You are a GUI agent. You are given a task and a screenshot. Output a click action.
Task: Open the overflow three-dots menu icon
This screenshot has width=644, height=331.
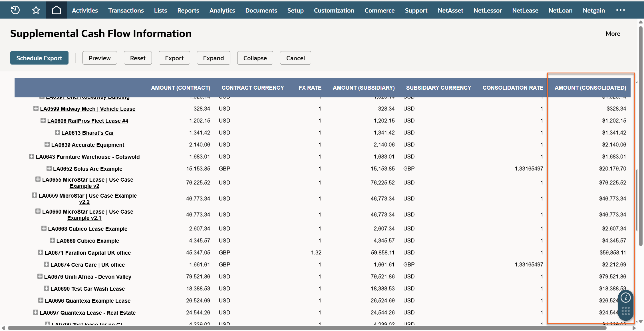tap(620, 10)
